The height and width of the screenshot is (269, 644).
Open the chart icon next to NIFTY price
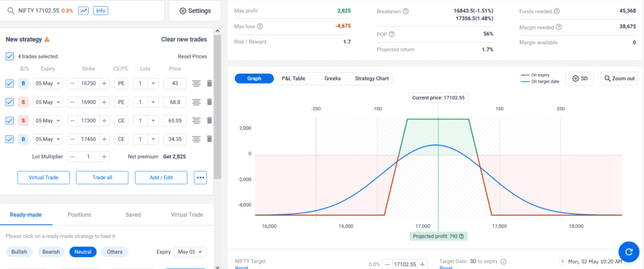click(84, 11)
